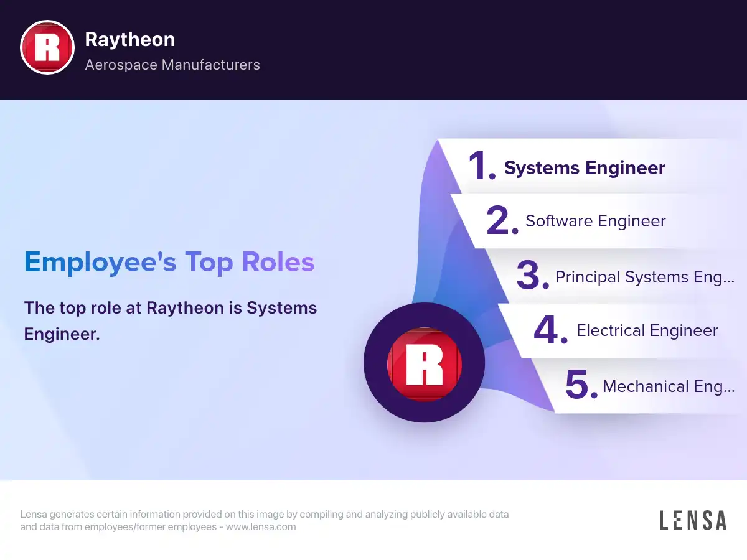Click the large number 1 rank numeral

pyautogui.click(x=481, y=167)
